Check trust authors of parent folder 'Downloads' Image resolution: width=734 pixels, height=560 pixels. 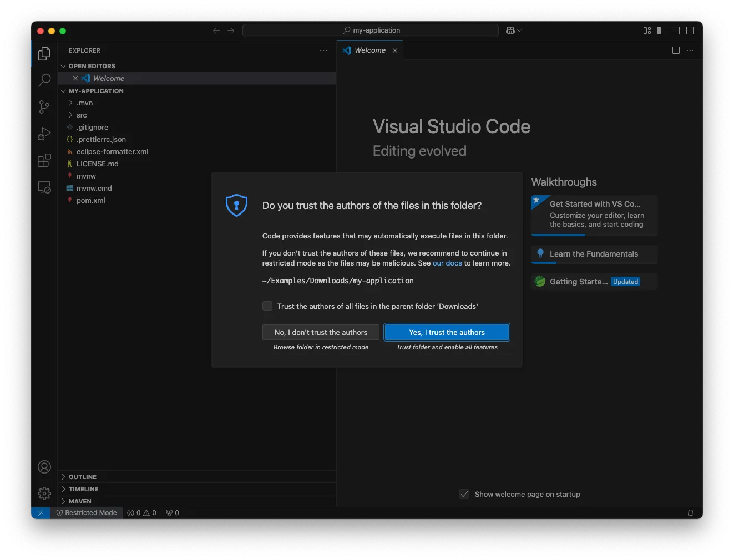click(267, 306)
